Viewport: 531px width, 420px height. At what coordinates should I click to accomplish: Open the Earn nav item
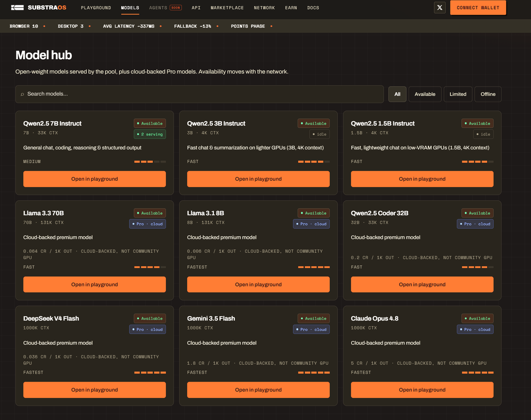click(291, 8)
